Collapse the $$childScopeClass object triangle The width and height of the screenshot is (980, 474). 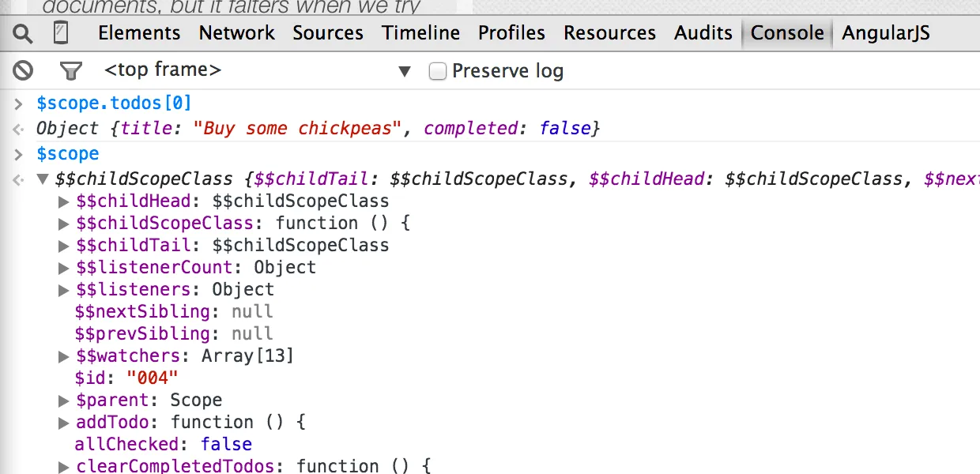tap(43, 179)
